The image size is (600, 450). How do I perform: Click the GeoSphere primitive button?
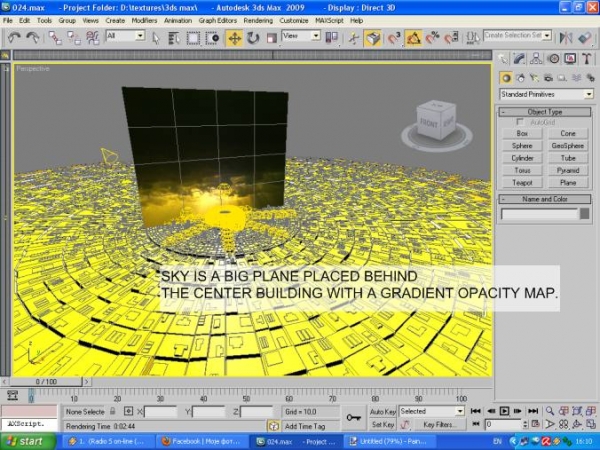click(x=568, y=146)
